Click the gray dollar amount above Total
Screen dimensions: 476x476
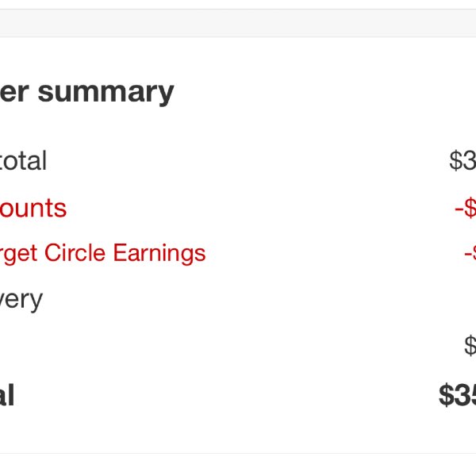click(x=470, y=345)
